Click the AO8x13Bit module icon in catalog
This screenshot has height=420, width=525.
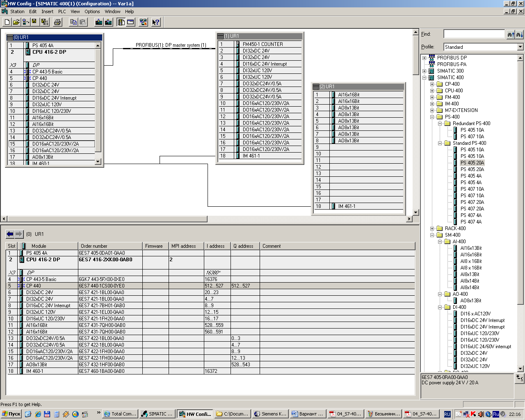click(455, 301)
